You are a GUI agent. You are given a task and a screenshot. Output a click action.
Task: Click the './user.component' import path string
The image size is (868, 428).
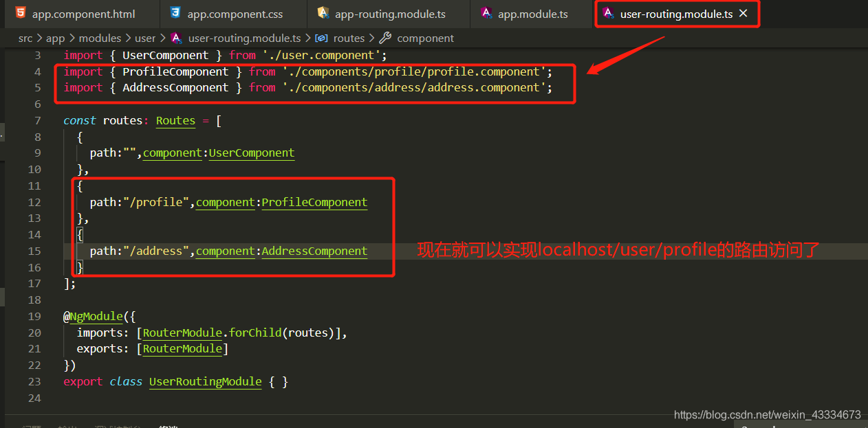(321, 55)
